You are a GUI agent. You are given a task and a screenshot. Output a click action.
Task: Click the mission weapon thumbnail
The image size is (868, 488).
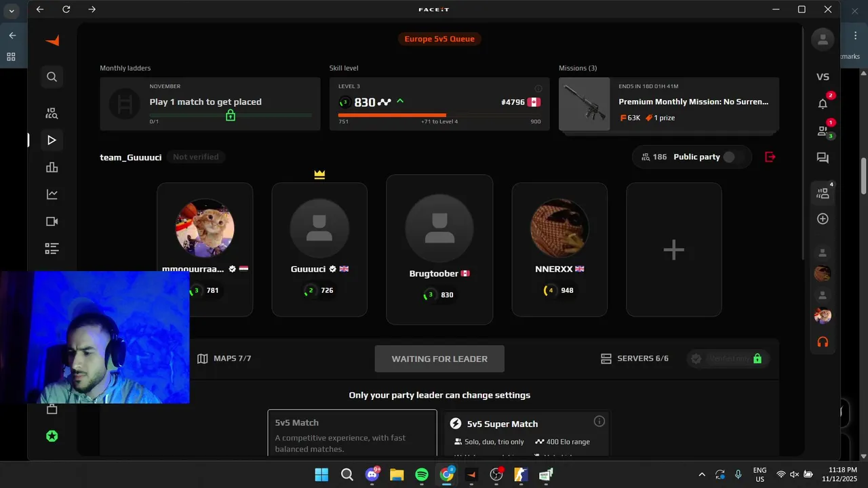pyautogui.click(x=585, y=104)
